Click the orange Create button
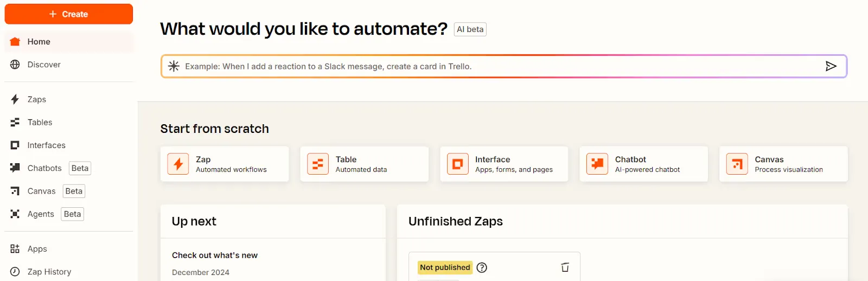This screenshot has width=868, height=281. coord(69,14)
